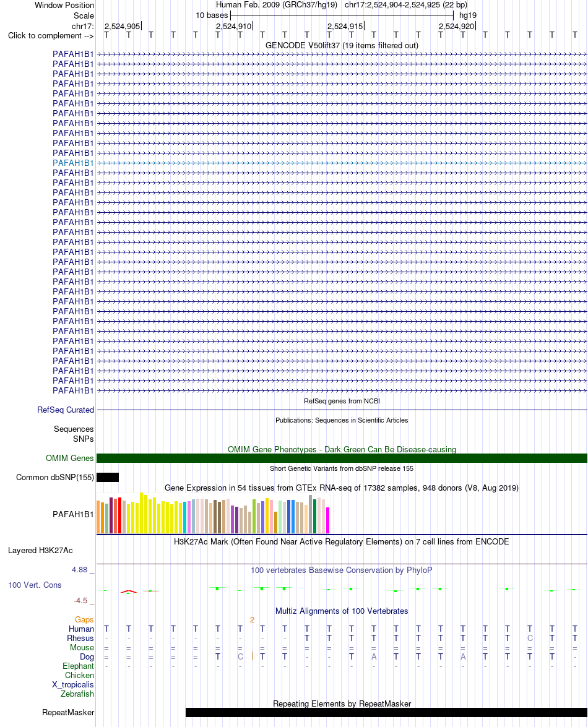This screenshot has height=727, width=588.
Task: Click the 'X_tropicalis' alignment row label
Action: [x=73, y=685]
